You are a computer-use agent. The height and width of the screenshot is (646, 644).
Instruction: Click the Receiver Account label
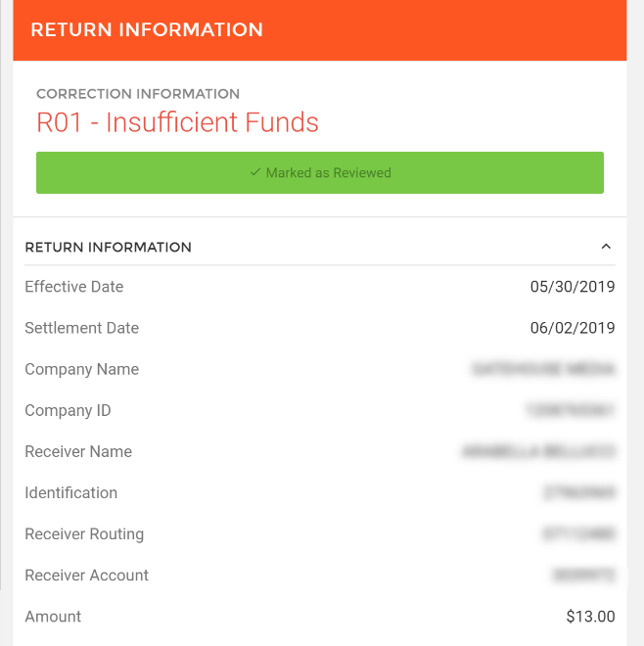point(87,575)
